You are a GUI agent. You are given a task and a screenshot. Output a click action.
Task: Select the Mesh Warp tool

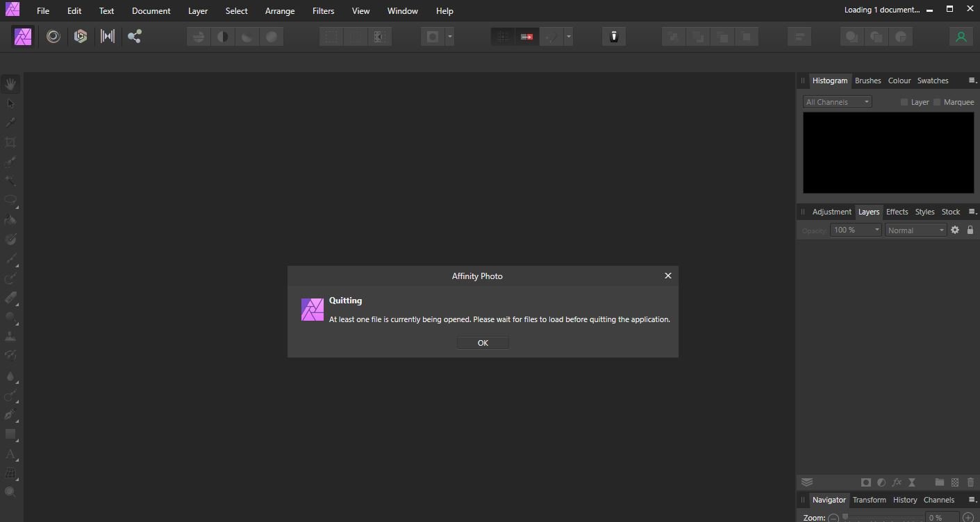[10, 473]
